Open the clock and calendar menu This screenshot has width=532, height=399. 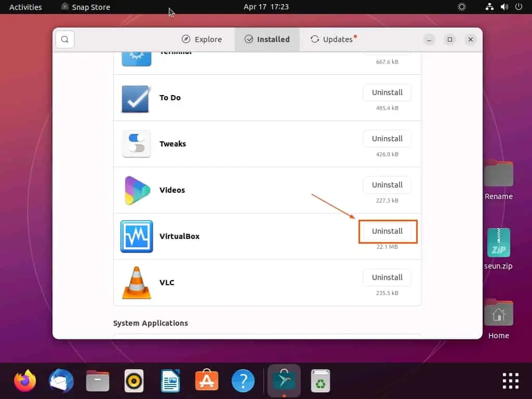[x=266, y=7]
